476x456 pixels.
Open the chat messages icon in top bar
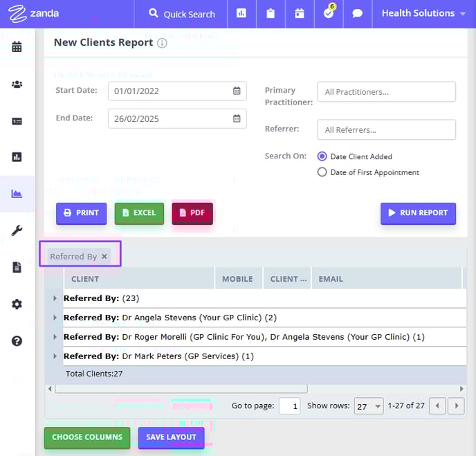[x=358, y=14]
